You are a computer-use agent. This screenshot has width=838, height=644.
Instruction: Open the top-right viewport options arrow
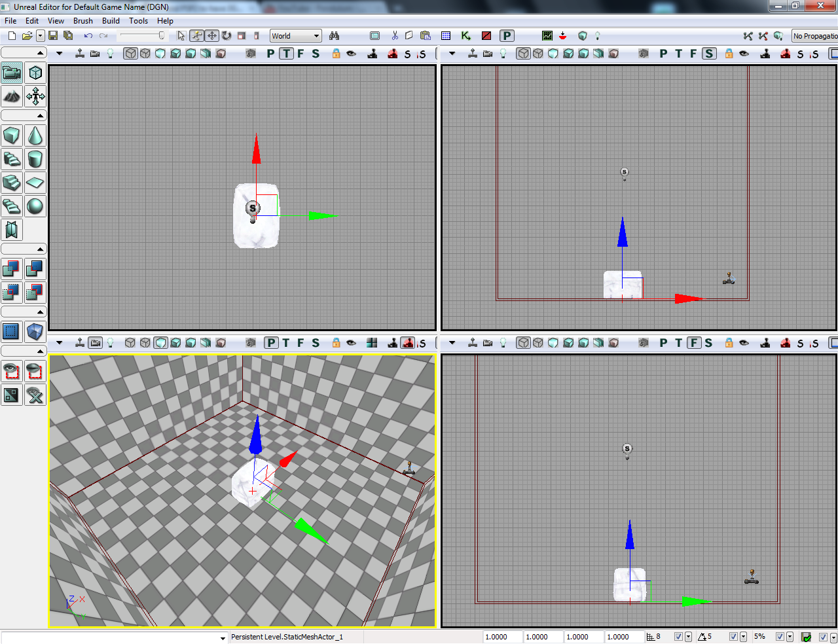pyautogui.click(x=452, y=53)
